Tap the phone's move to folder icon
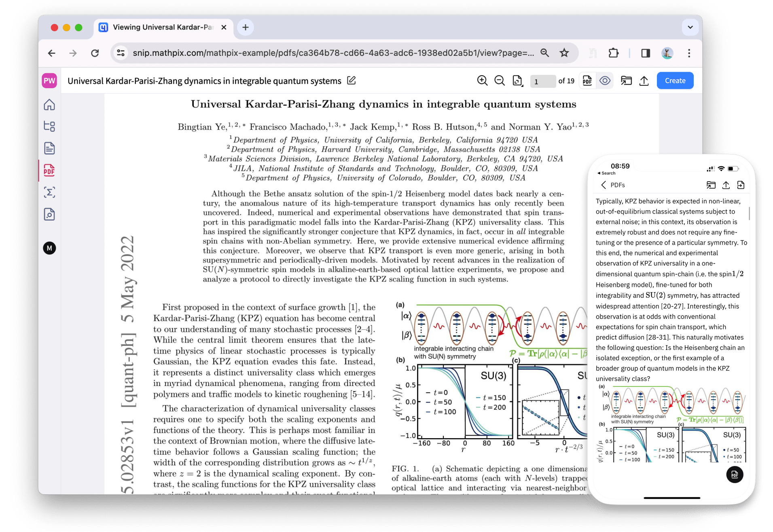Screen dimensions: 773x532 click(711, 185)
